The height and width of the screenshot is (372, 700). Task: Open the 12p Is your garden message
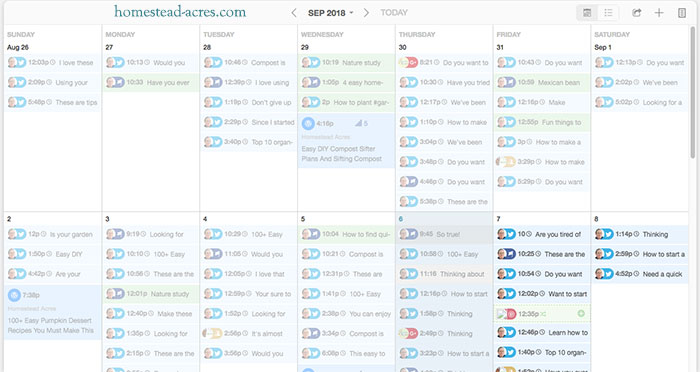[52, 234]
